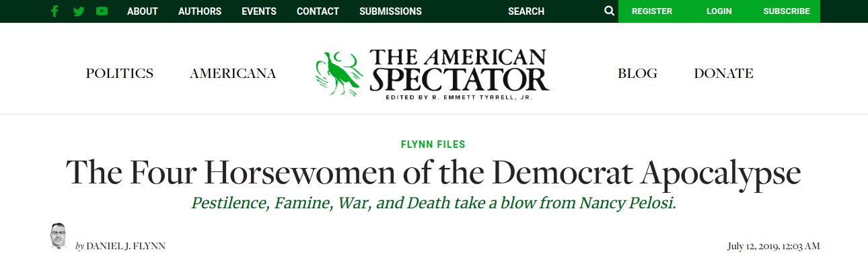Open the Donate page
868x256 pixels.
coord(724,74)
